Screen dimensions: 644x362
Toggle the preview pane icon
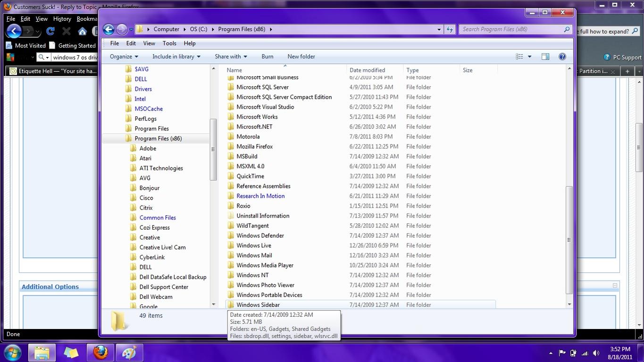coord(545,57)
